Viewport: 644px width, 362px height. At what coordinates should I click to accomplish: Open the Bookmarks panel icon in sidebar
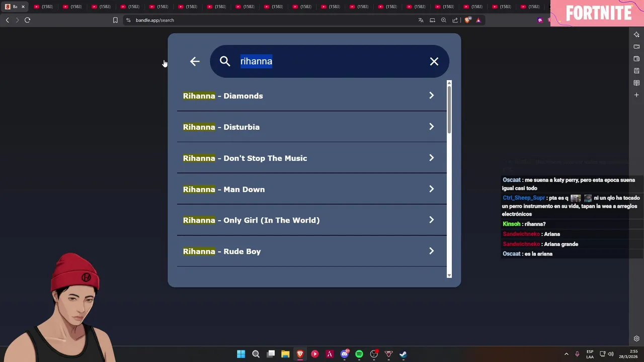tap(636, 71)
